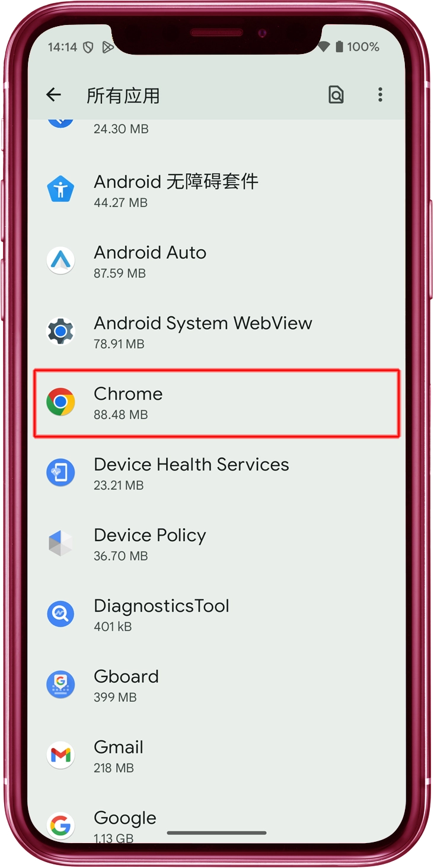
Task: Open the three-dot overflow menu
Action: click(380, 94)
